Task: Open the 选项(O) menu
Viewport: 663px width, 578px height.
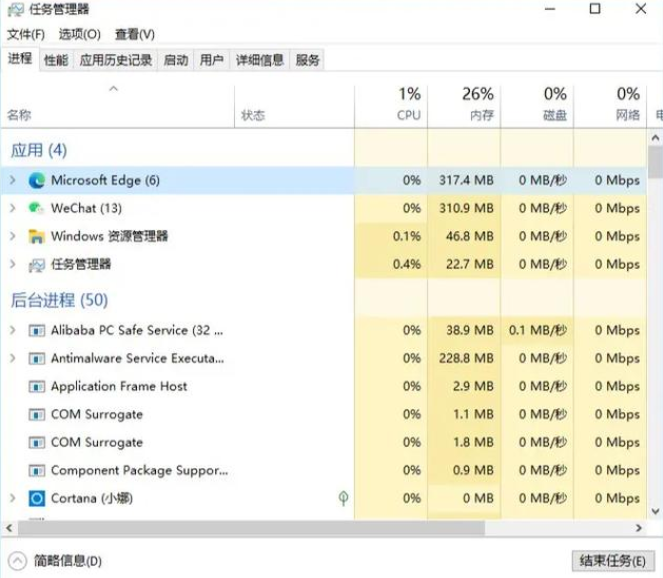Action: (79, 34)
